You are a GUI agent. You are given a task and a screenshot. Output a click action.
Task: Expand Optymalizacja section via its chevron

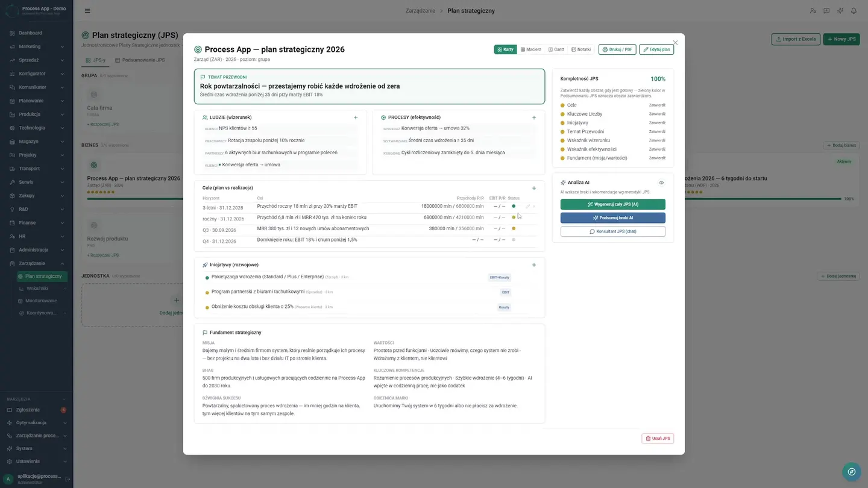tap(64, 423)
